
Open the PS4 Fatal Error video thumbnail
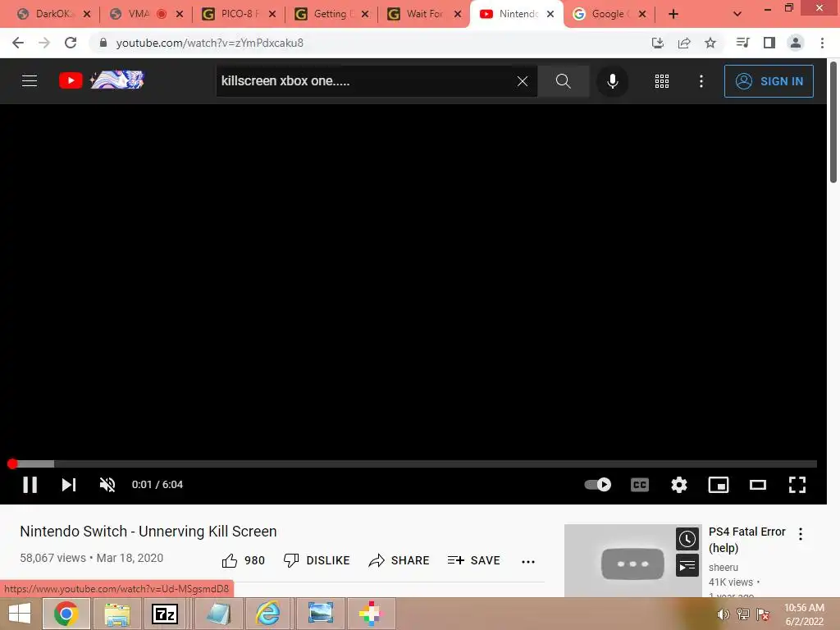(632, 560)
